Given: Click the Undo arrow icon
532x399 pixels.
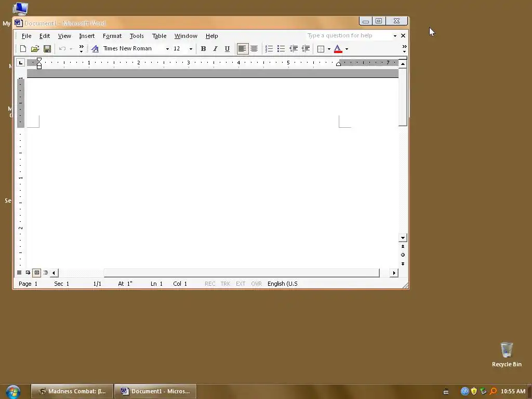Looking at the screenshot, I should [62, 49].
